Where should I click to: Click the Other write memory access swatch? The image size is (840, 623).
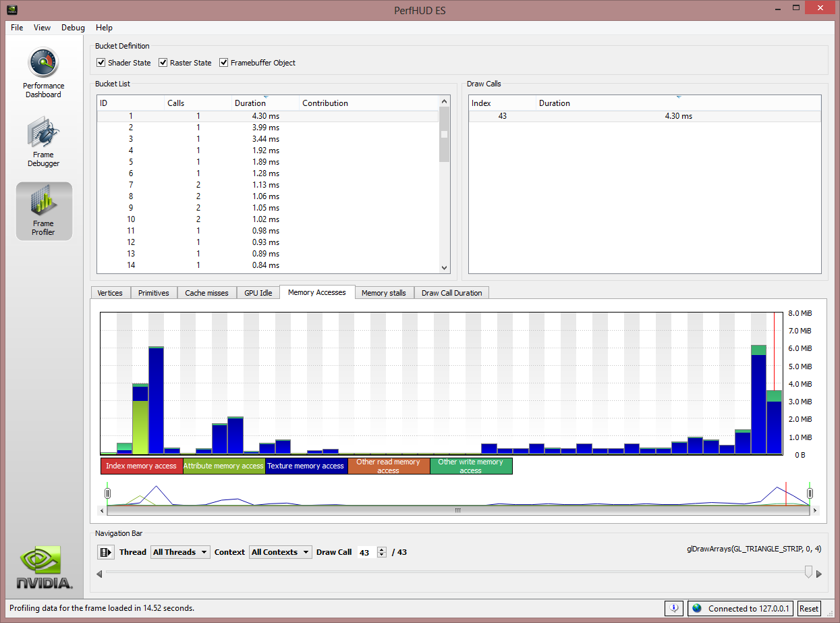tap(471, 466)
